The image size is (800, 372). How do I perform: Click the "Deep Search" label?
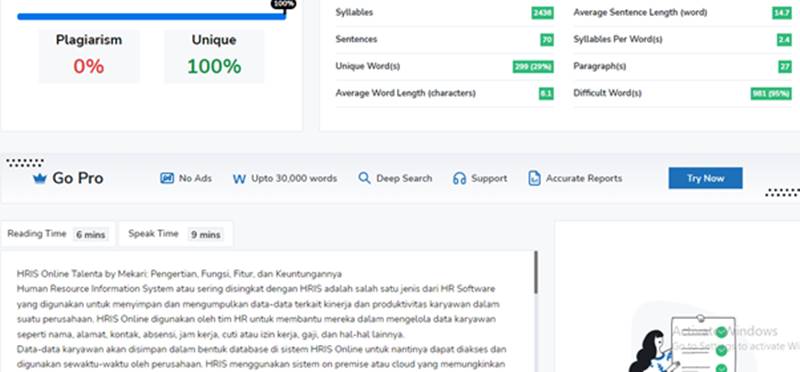click(404, 179)
